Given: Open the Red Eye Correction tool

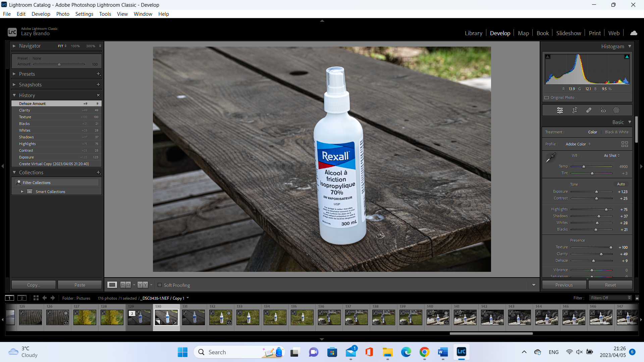Looking at the screenshot, I should tap(603, 110).
